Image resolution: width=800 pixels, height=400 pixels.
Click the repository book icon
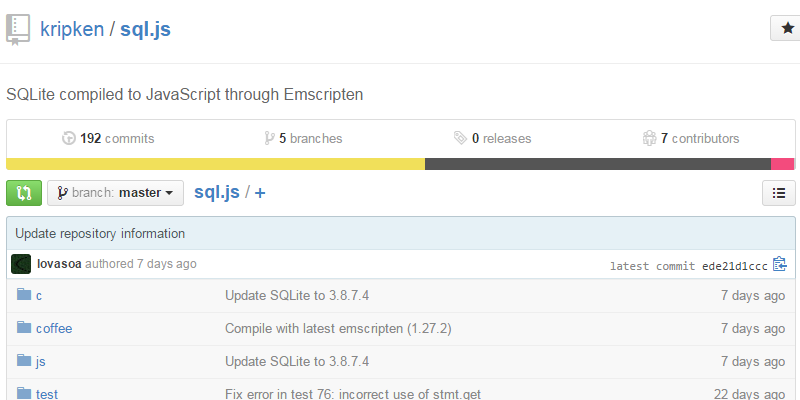pyautogui.click(x=19, y=30)
